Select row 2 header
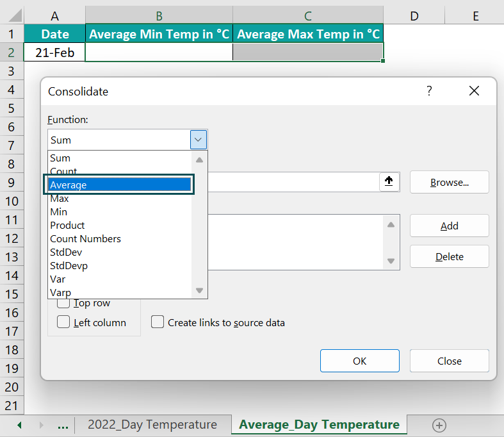The width and height of the screenshot is (504, 437). click(12, 53)
